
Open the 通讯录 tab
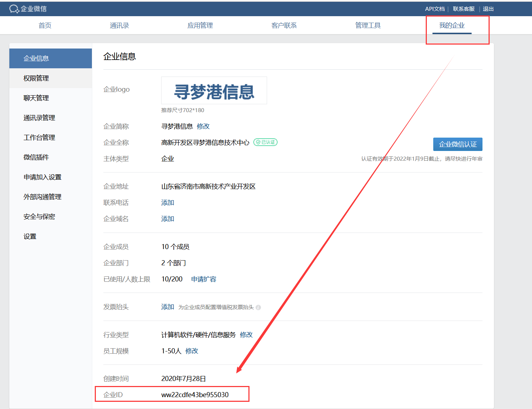point(119,26)
